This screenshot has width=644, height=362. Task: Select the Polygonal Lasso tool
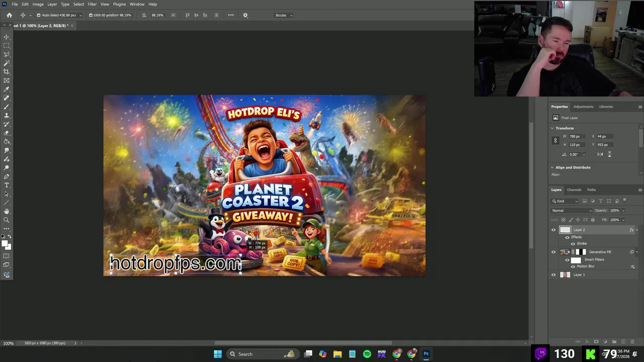(7, 54)
